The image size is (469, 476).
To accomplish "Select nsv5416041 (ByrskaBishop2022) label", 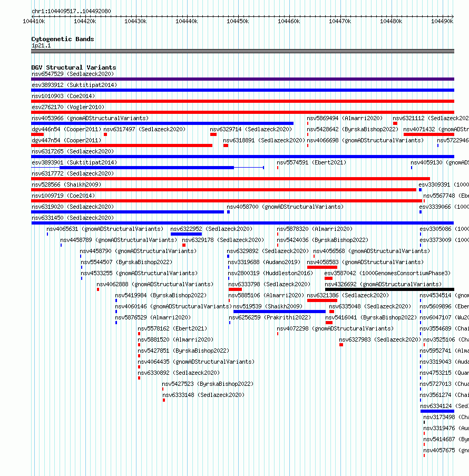I will 372,317.
